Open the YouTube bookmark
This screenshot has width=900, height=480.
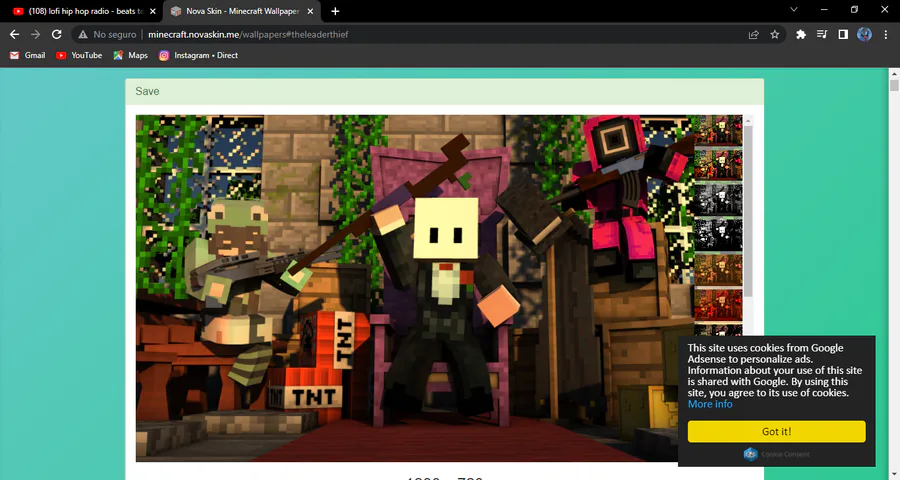coord(79,55)
